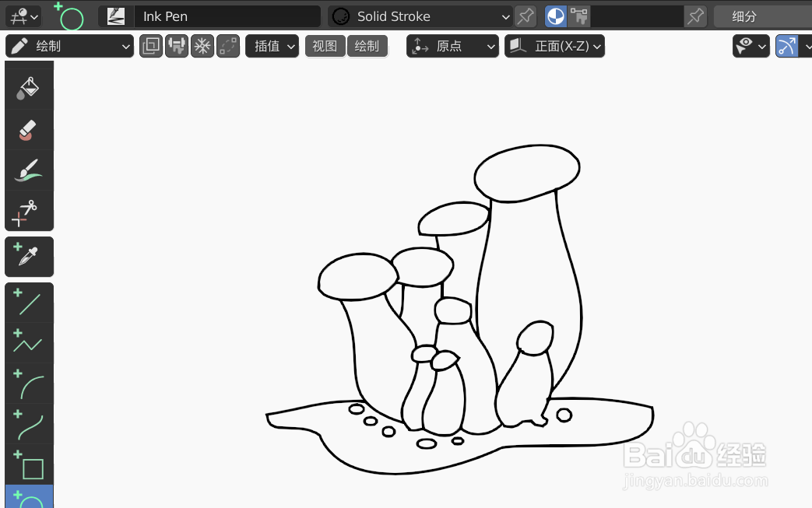Click the 视图 view button
This screenshot has width=812, height=508.
[x=325, y=45]
